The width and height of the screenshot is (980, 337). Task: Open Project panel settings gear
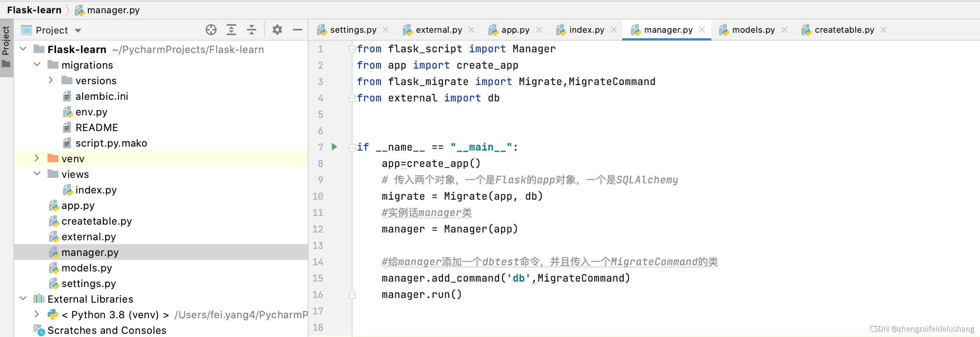(277, 30)
